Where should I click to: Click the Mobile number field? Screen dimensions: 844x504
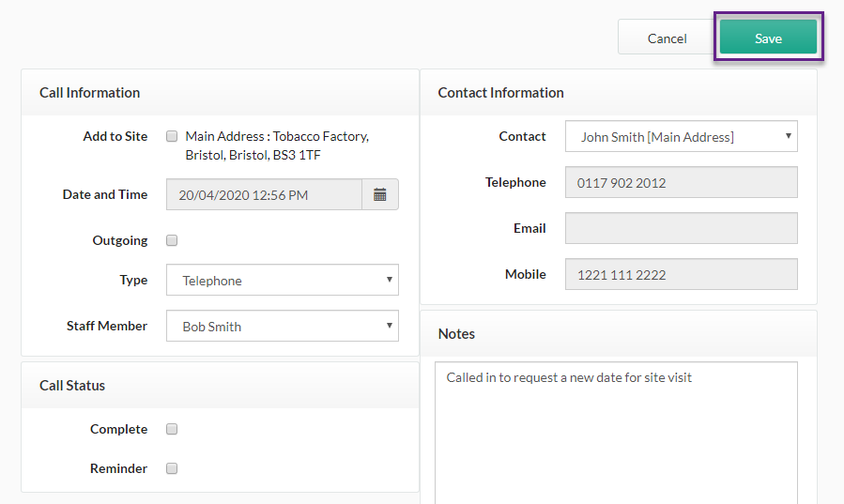coord(682,274)
